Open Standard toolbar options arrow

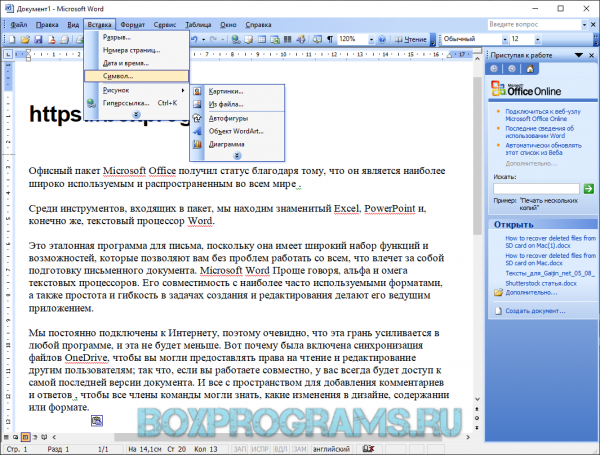433,40
